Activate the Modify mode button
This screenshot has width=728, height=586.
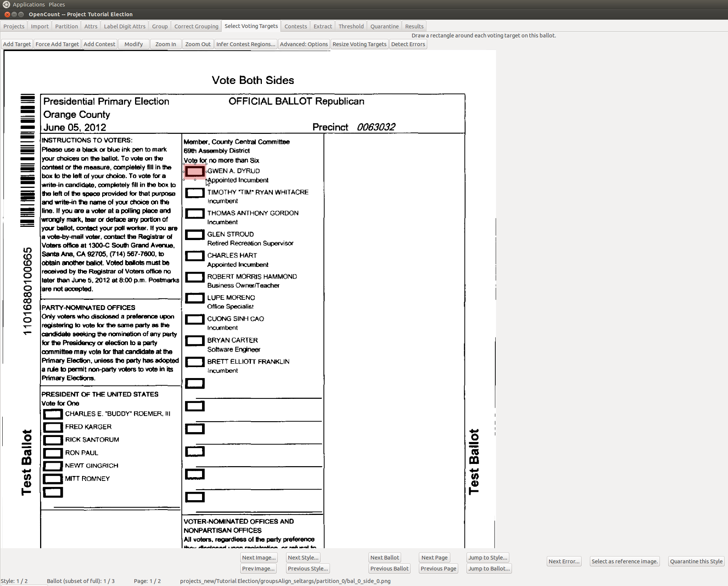(x=134, y=44)
